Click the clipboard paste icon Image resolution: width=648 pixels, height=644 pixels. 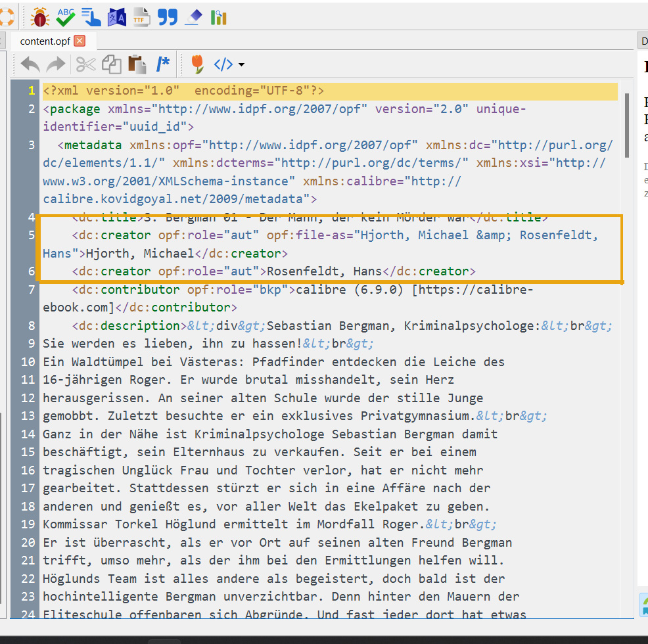coord(137,64)
